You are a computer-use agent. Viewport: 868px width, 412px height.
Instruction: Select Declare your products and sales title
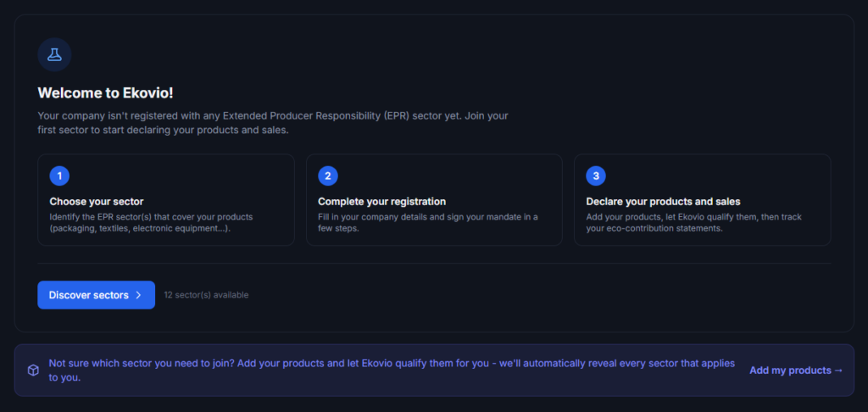(663, 202)
